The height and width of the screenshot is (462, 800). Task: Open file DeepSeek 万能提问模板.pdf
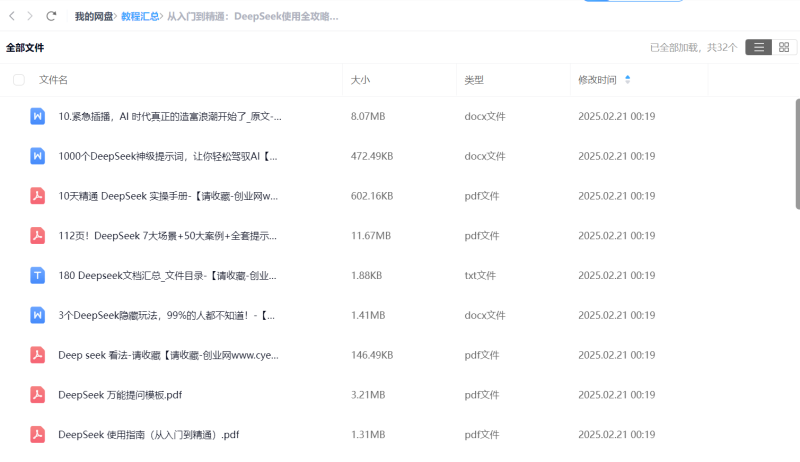point(120,395)
